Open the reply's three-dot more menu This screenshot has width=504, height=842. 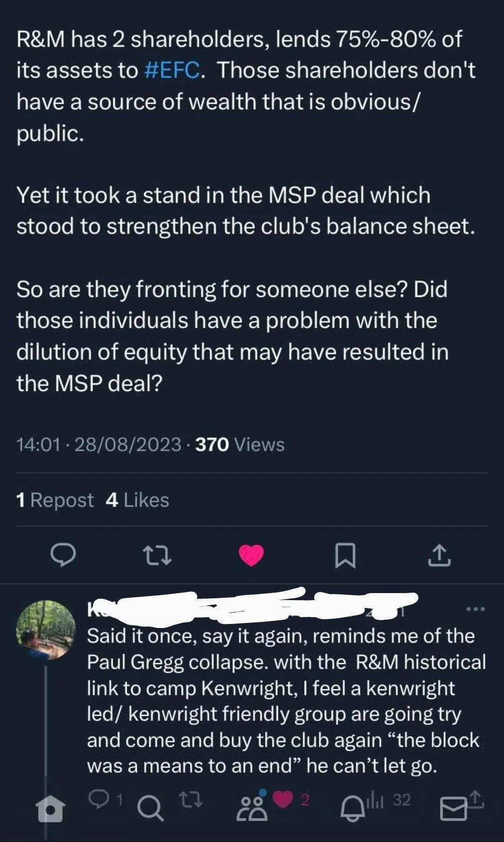click(476, 609)
